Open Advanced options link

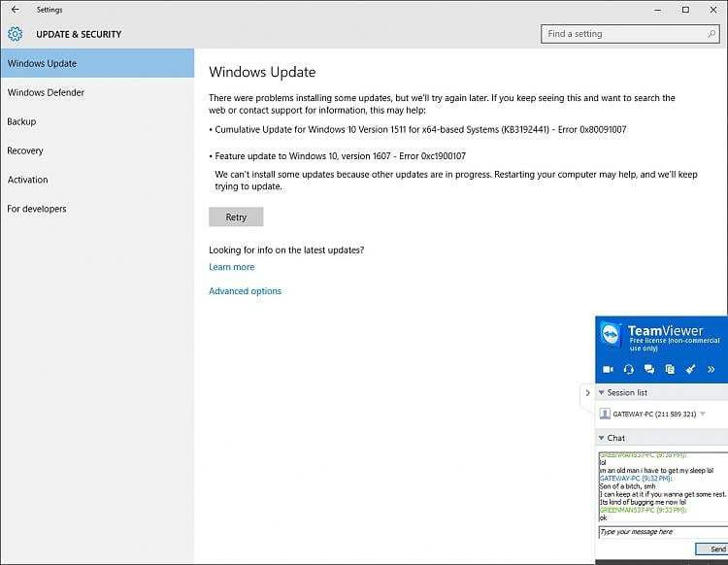[x=246, y=291]
